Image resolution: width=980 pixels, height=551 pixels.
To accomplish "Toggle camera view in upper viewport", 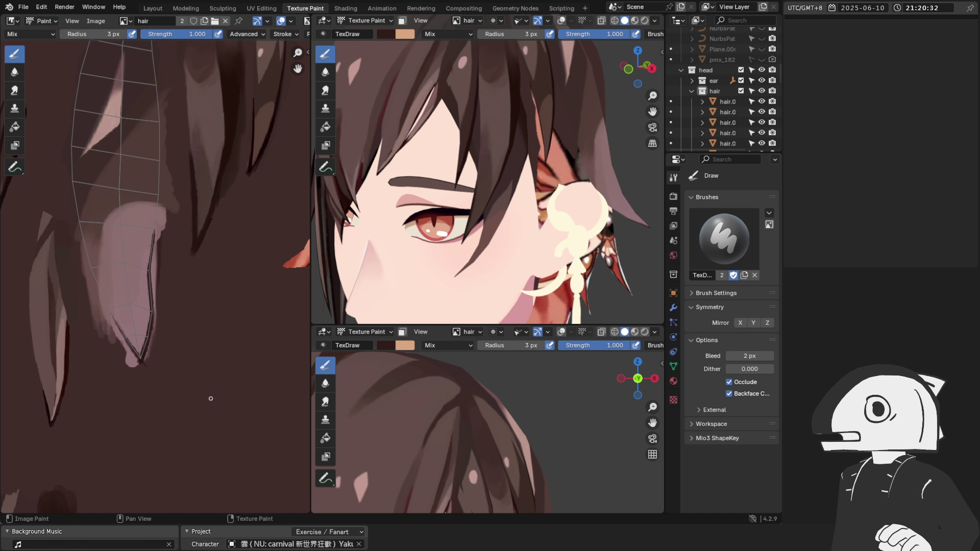I will [x=652, y=128].
